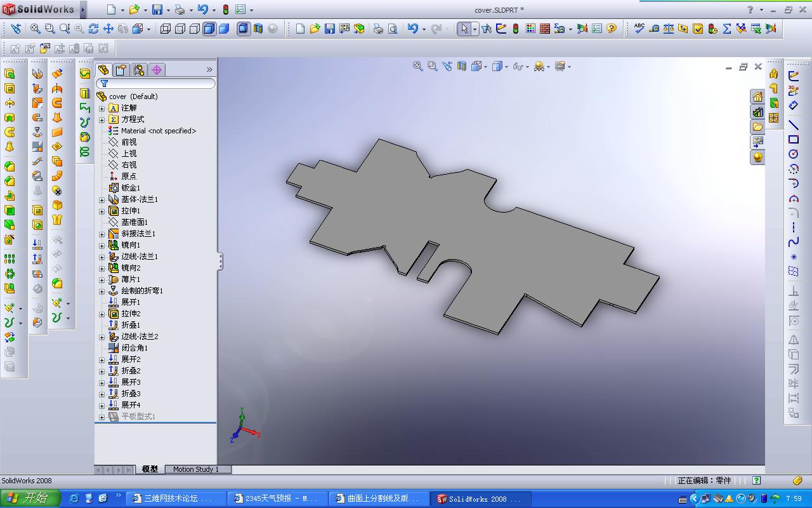Switch to 三维网技术论坛 taskbar window

(176, 499)
